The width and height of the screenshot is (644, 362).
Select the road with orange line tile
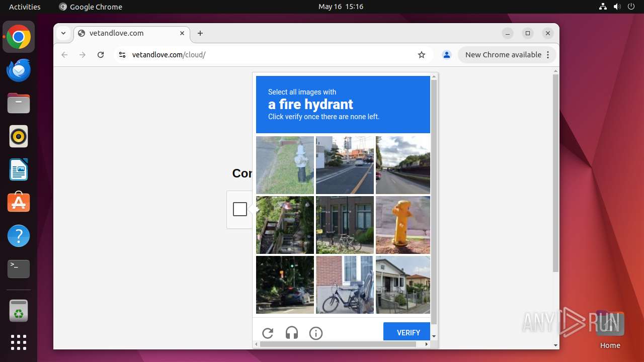click(345, 165)
